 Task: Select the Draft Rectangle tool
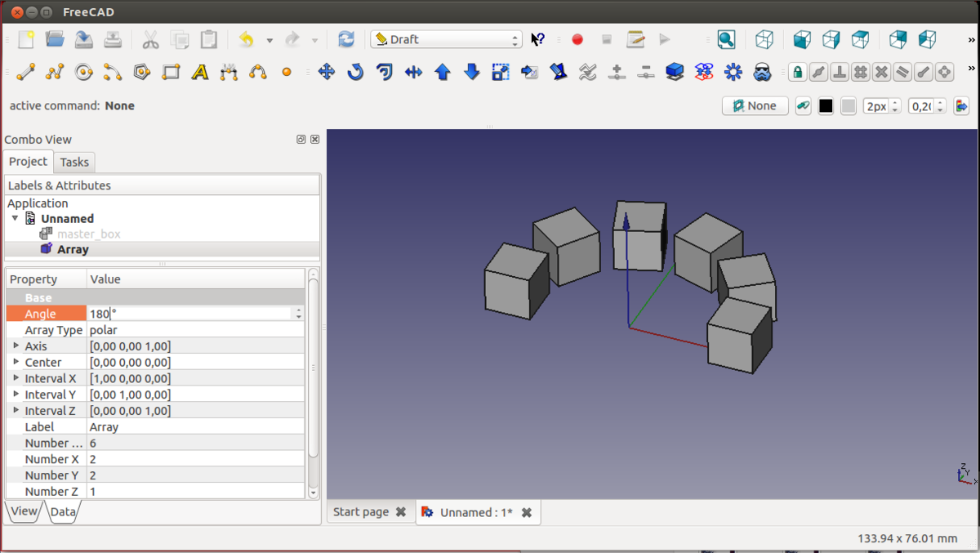[171, 72]
